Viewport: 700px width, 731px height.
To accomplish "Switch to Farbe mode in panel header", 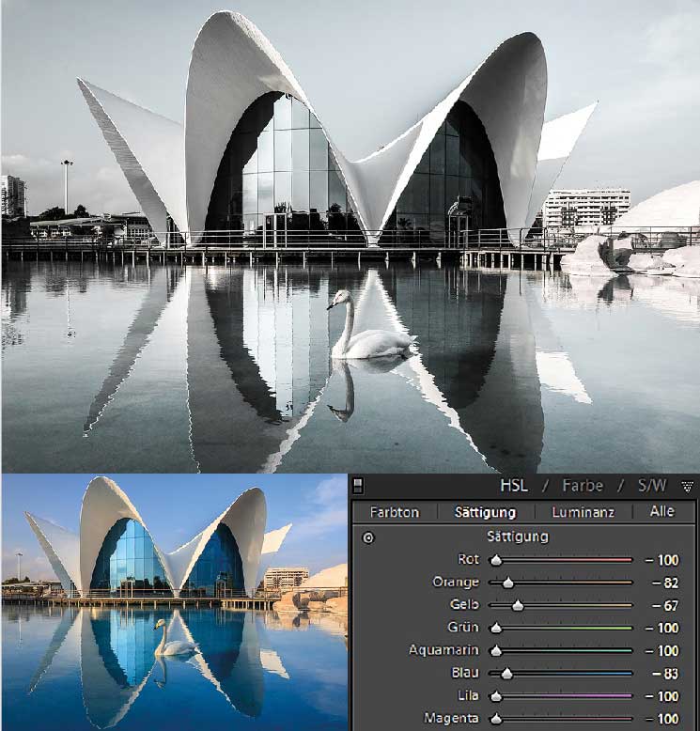I will click(x=583, y=486).
